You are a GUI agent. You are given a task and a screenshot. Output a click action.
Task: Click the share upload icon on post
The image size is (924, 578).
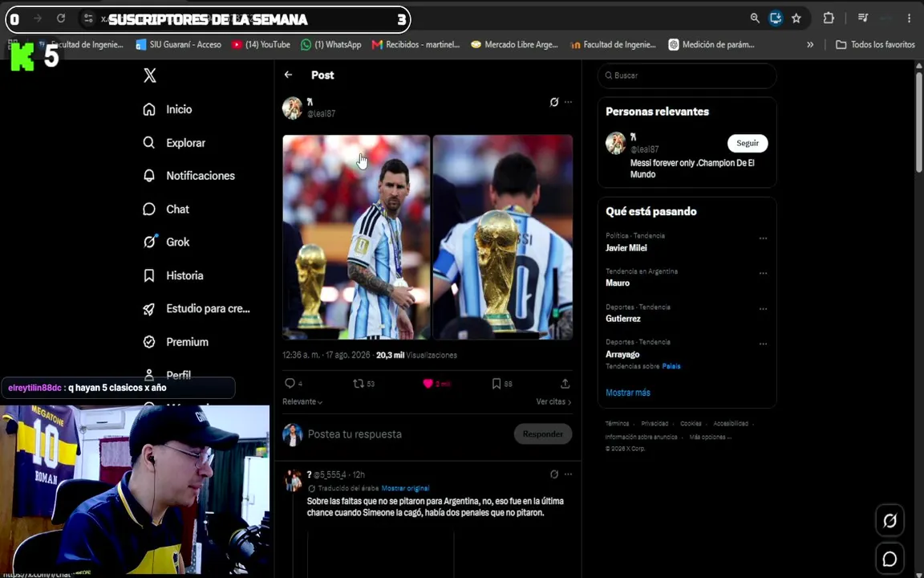(x=565, y=384)
